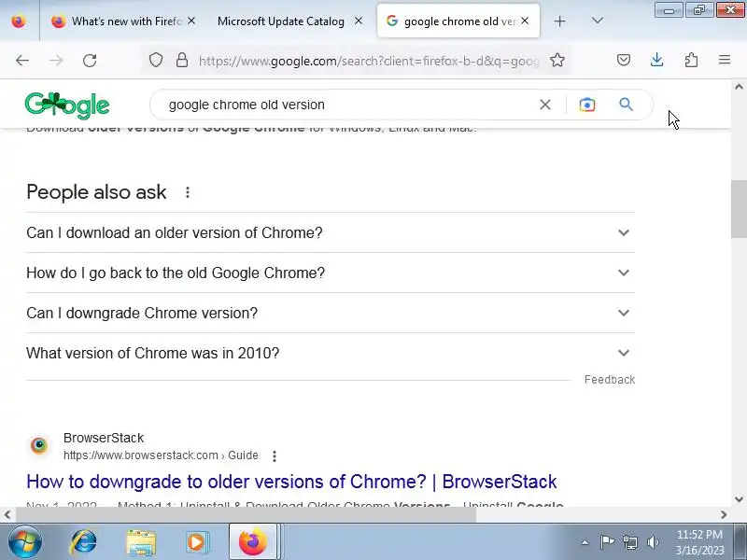The width and height of the screenshot is (747, 560).
Task: Click the Feedback link
Action: point(610,380)
